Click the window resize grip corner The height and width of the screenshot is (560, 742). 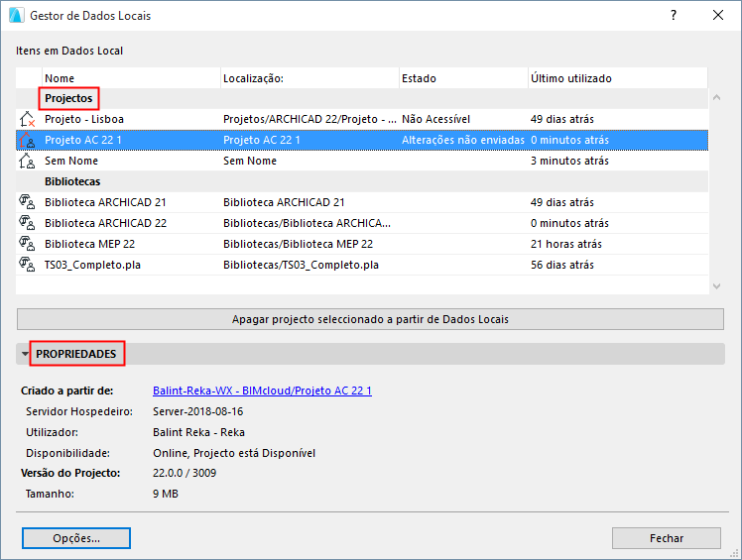pyautogui.click(x=734, y=553)
